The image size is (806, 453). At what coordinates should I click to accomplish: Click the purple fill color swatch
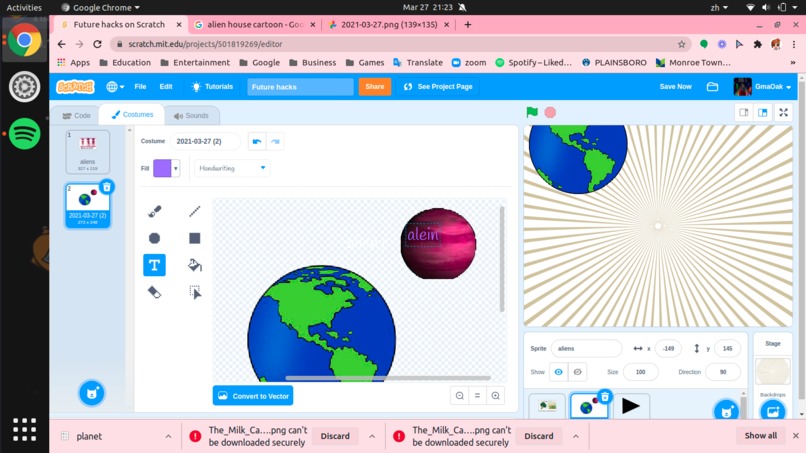point(162,168)
